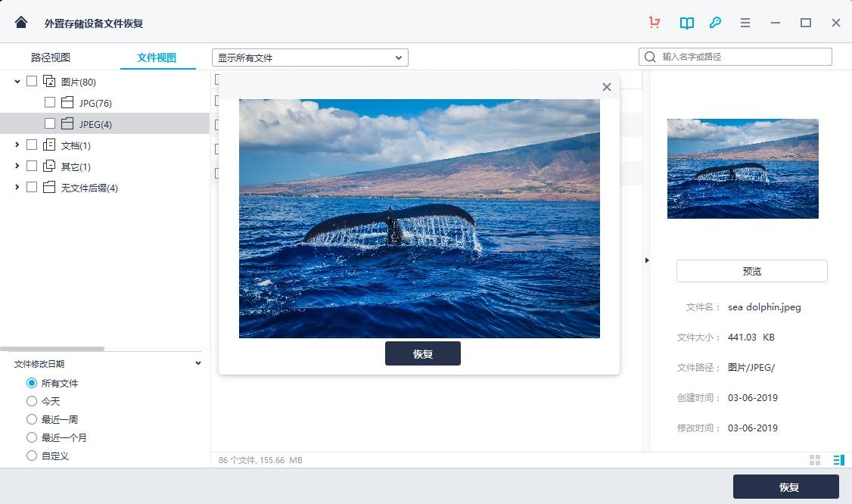852x504 pixels.
Task: Switch to detail list view
Action: click(x=839, y=460)
